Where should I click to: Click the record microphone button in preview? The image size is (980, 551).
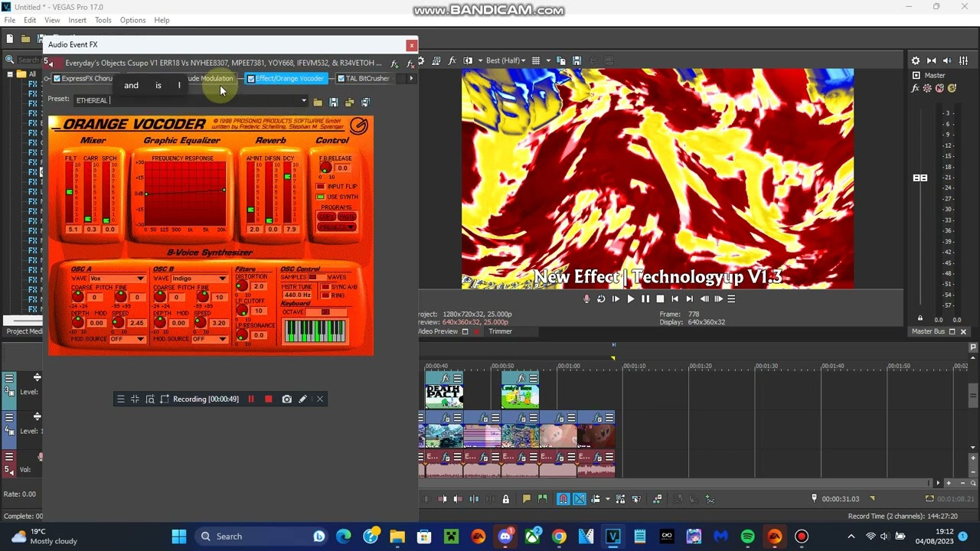coord(586,299)
